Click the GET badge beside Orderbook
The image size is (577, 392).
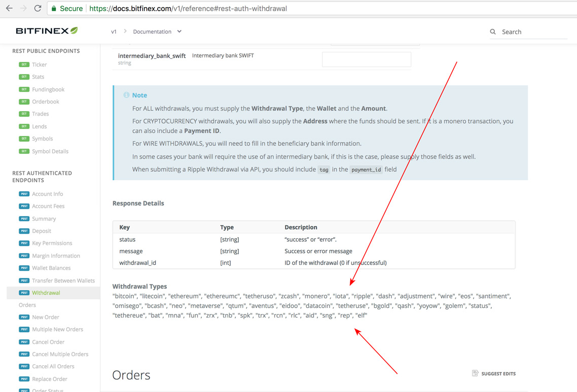[x=24, y=101]
